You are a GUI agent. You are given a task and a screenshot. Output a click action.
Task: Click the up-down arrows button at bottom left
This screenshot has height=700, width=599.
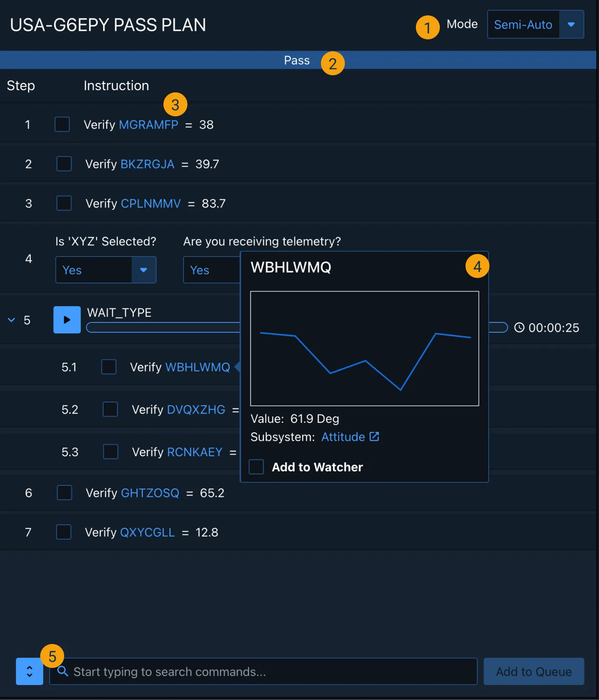point(30,671)
